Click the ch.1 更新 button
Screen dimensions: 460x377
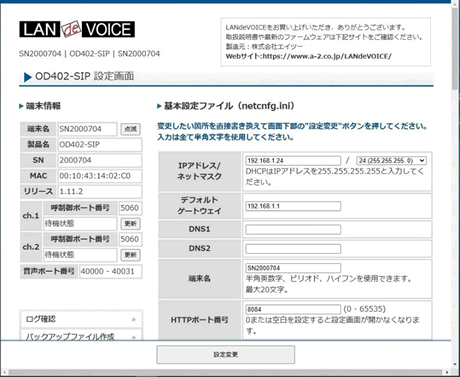pos(130,224)
